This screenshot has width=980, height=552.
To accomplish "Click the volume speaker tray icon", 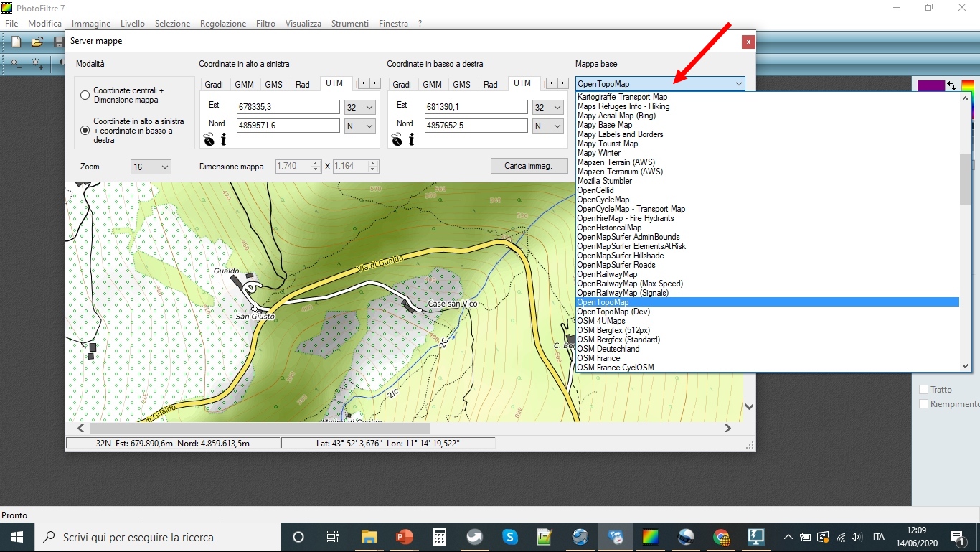I will 857,537.
